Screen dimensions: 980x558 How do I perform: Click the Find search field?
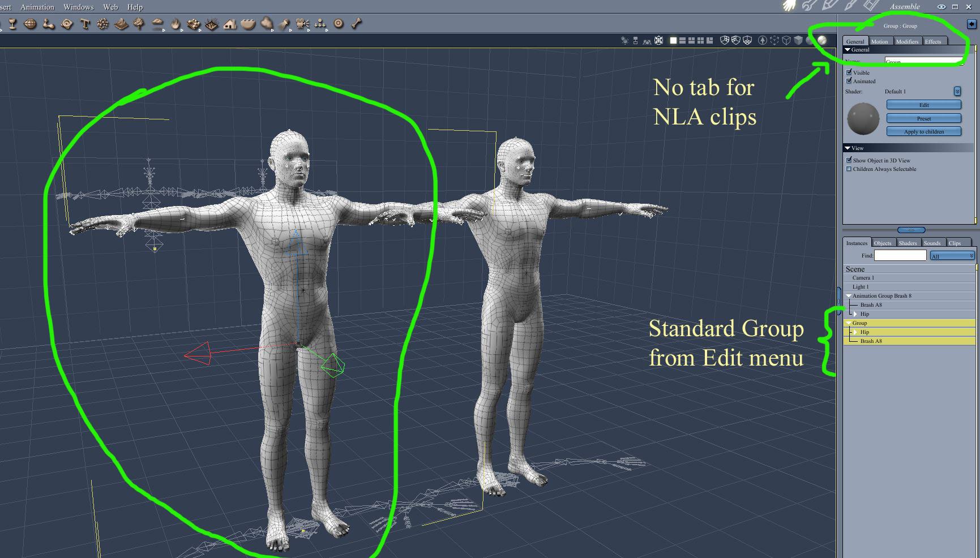point(900,256)
